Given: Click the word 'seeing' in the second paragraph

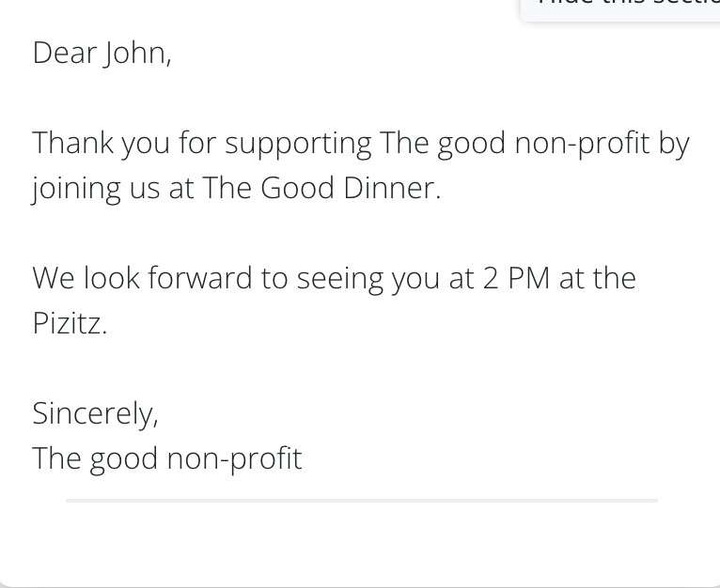Looking at the screenshot, I should click(340, 280).
